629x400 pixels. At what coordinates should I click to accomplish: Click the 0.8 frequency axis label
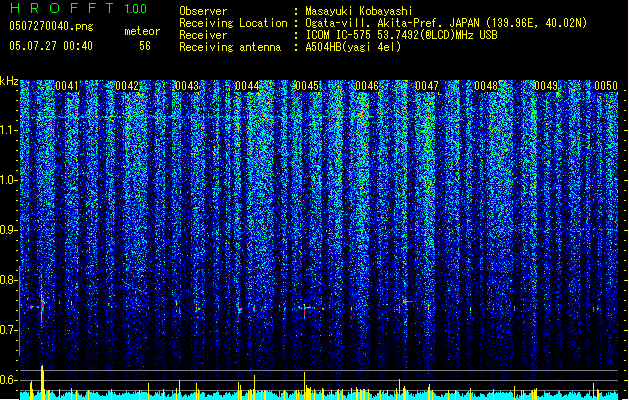coord(9,280)
